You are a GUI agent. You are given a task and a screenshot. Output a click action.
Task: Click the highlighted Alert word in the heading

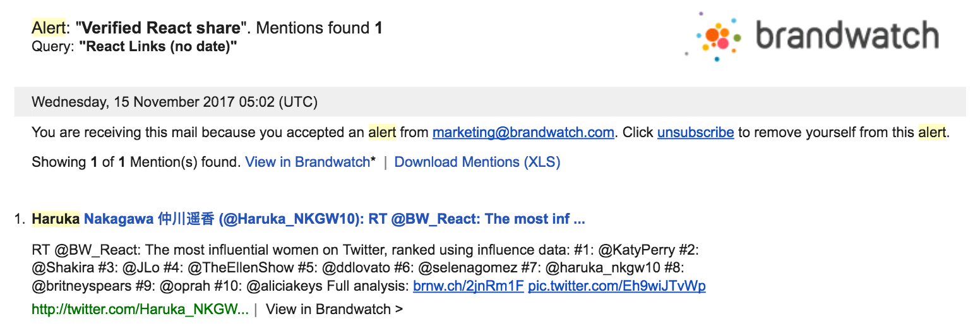tap(49, 28)
